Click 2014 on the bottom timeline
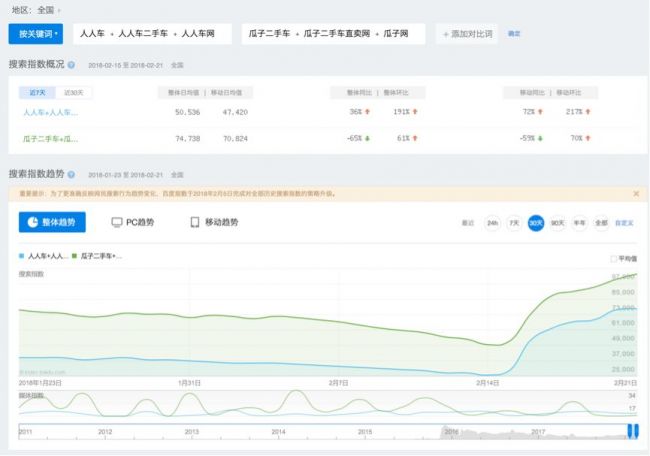Screen dimensions: 650x456 278,432
